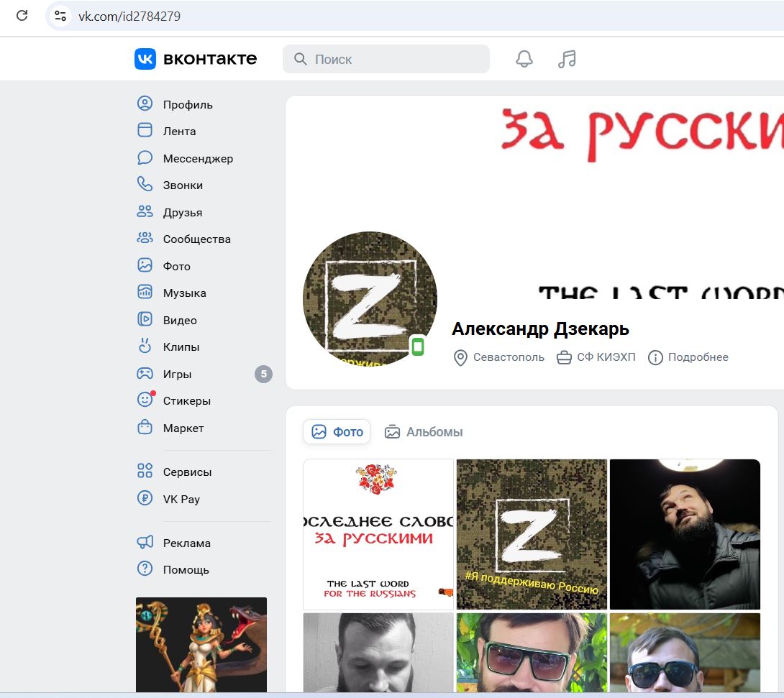This screenshot has height=698, width=784.
Task: Open the Маркет sidebar label
Action: pos(183,428)
